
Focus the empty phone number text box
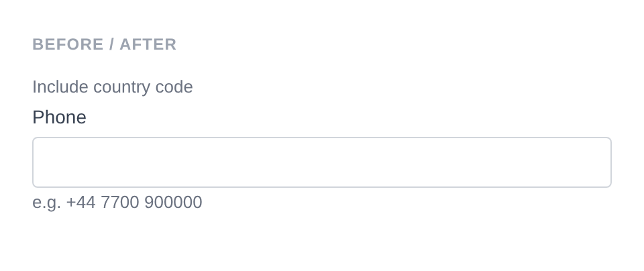tap(322, 162)
